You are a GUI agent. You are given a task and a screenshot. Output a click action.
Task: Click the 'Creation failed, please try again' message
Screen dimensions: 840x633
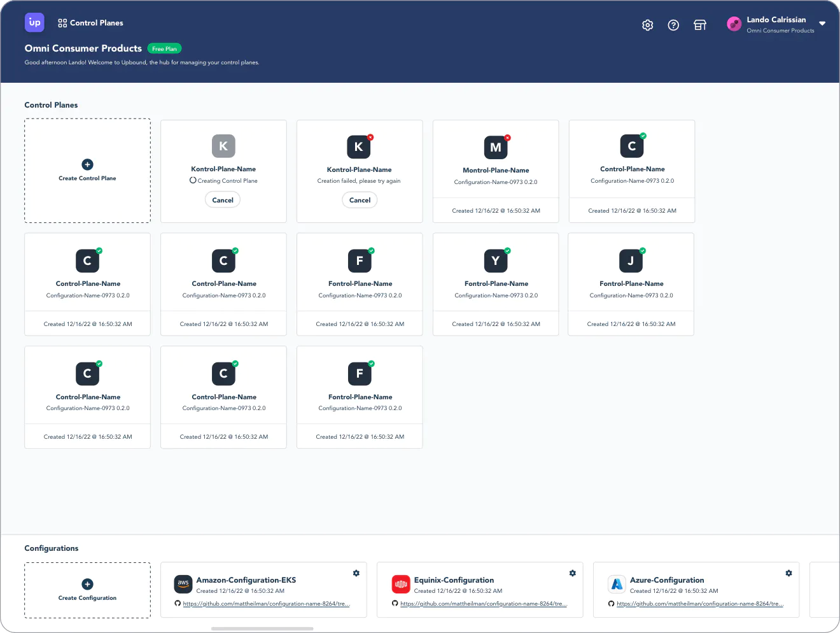coord(359,181)
